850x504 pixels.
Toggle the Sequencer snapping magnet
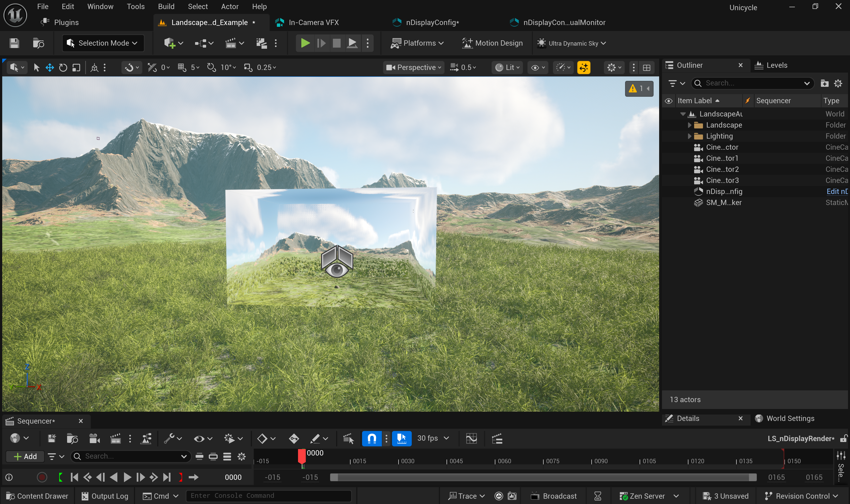click(x=372, y=438)
